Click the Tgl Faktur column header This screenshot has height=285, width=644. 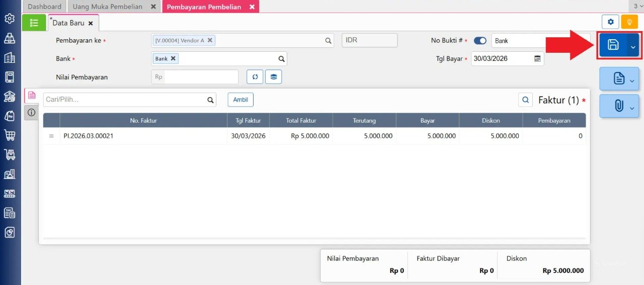coord(248,120)
